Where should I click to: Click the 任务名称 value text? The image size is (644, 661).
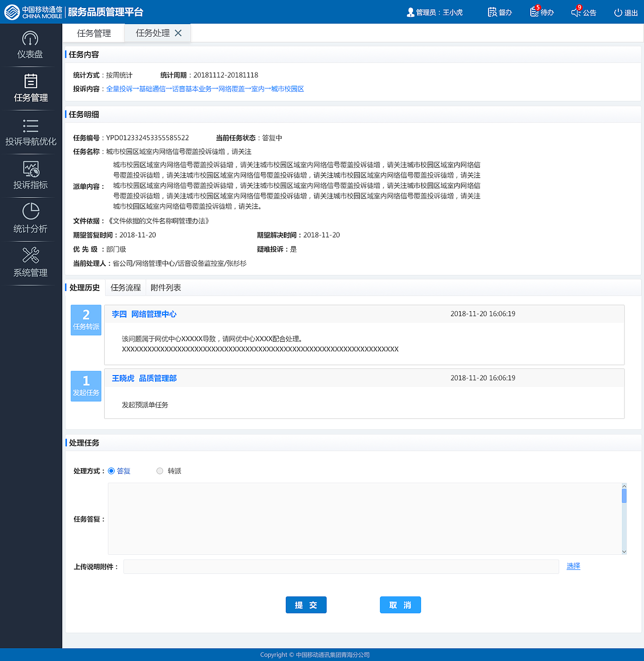point(179,152)
